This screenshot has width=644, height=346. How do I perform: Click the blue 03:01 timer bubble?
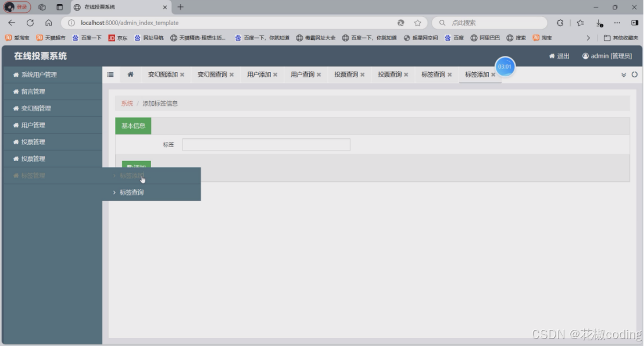click(x=505, y=66)
